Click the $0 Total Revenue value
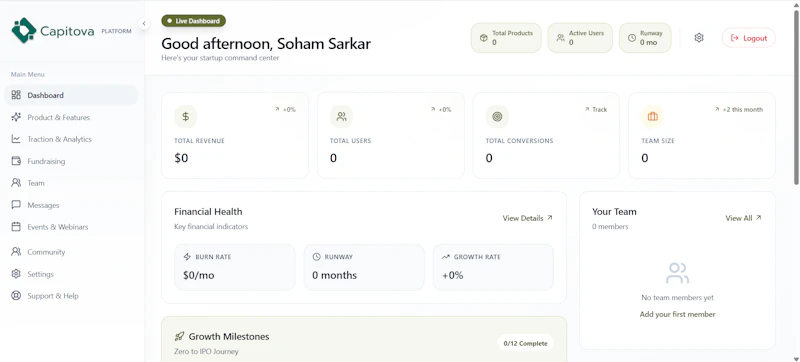800x362 pixels. coord(181,159)
